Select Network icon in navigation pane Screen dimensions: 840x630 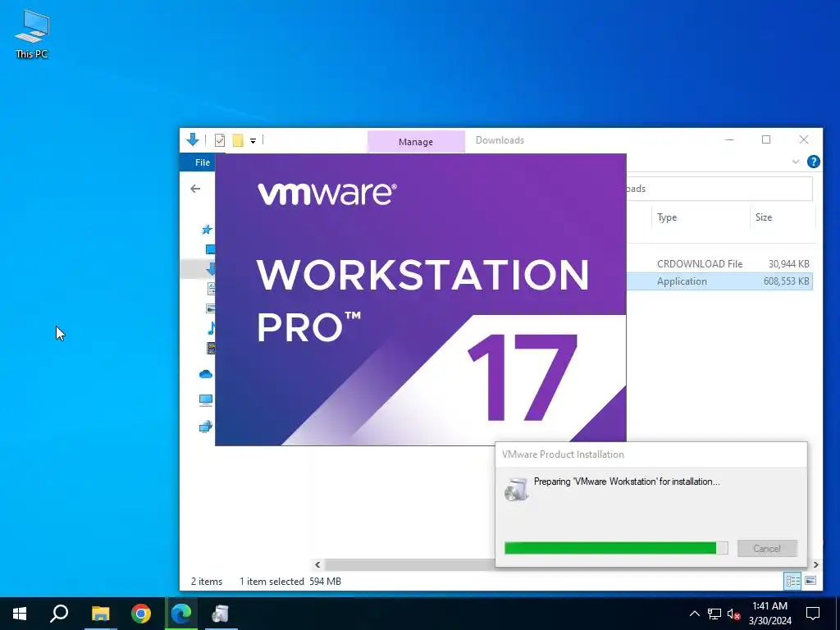[x=206, y=427]
